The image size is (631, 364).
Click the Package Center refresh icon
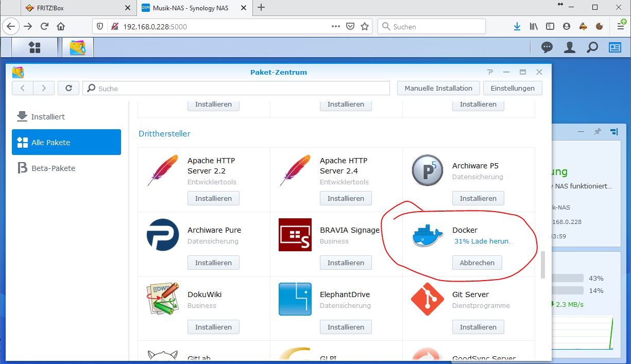69,88
